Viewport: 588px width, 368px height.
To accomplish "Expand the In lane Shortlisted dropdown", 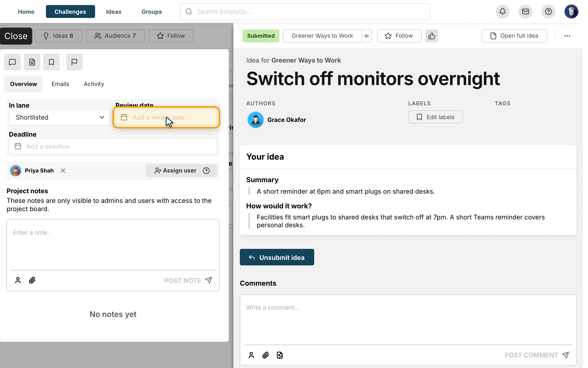I will click(x=59, y=117).
